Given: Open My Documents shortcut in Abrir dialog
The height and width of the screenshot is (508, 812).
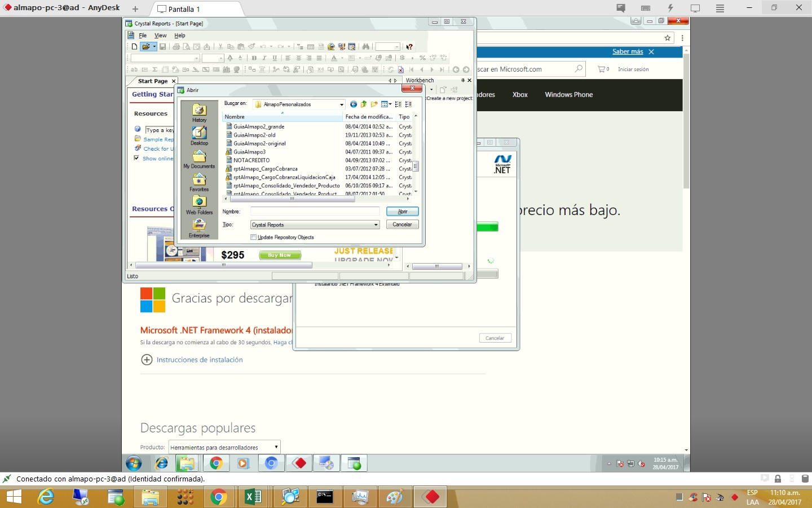Looking at the screenshot, I should tap(199, 159).
